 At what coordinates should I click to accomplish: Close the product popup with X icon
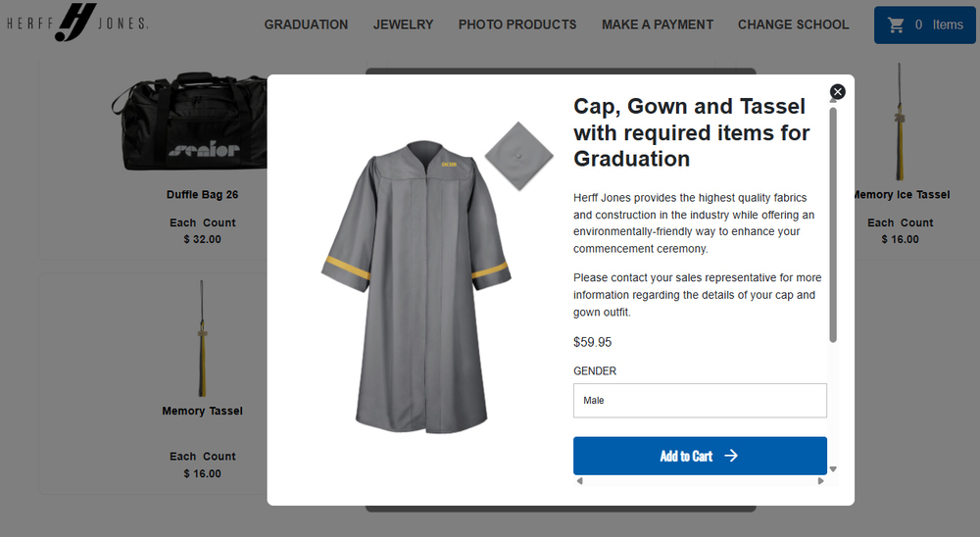point(837,92)
